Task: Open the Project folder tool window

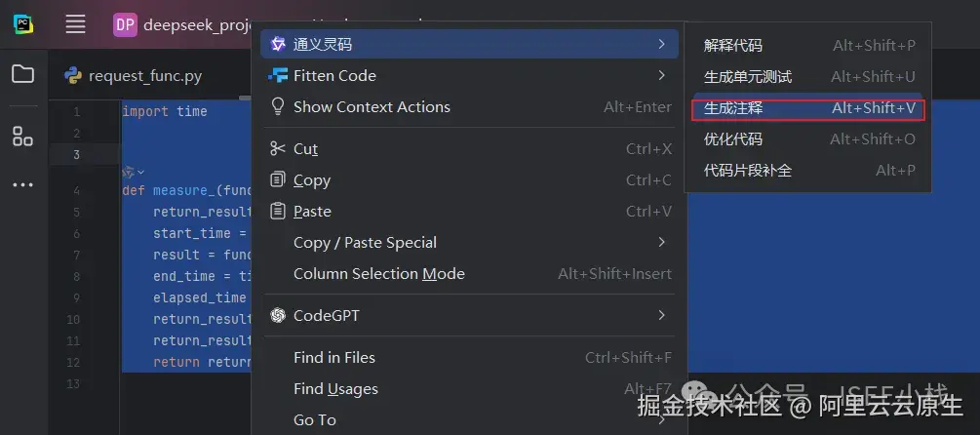Action: coord(22,74)
